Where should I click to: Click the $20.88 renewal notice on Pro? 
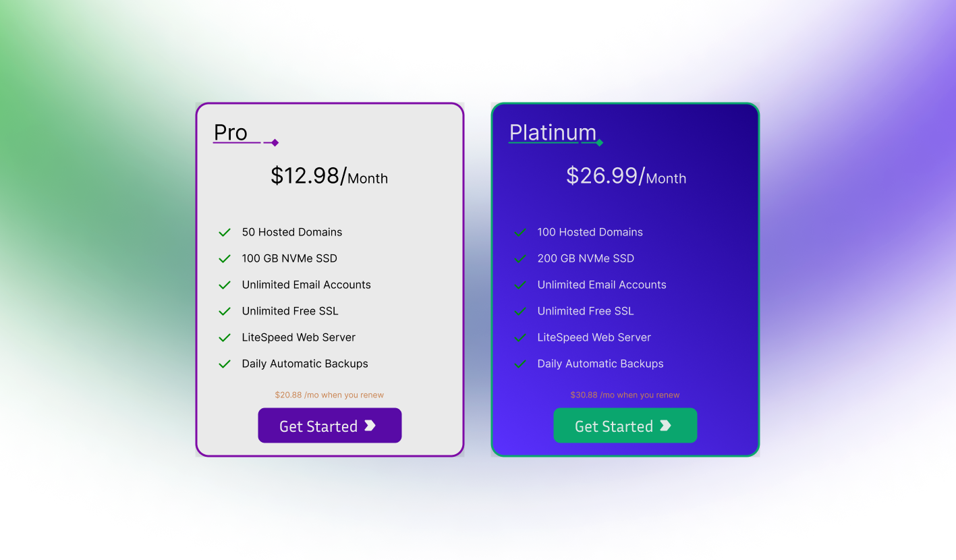[329, 395]
